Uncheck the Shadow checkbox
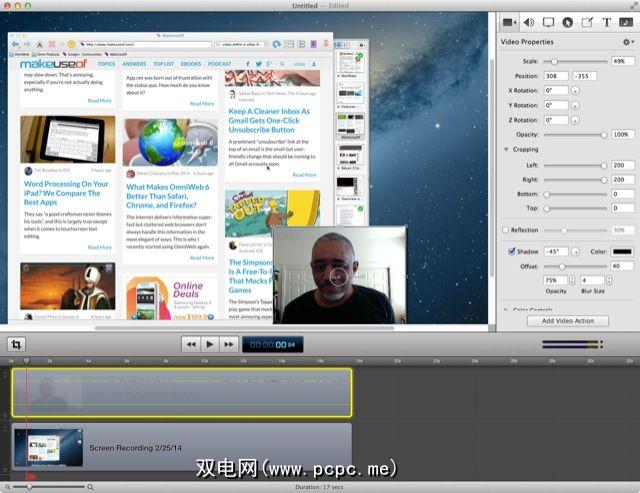Image resolution: width=640 pixels, height=493 pixels. [512, 251]
